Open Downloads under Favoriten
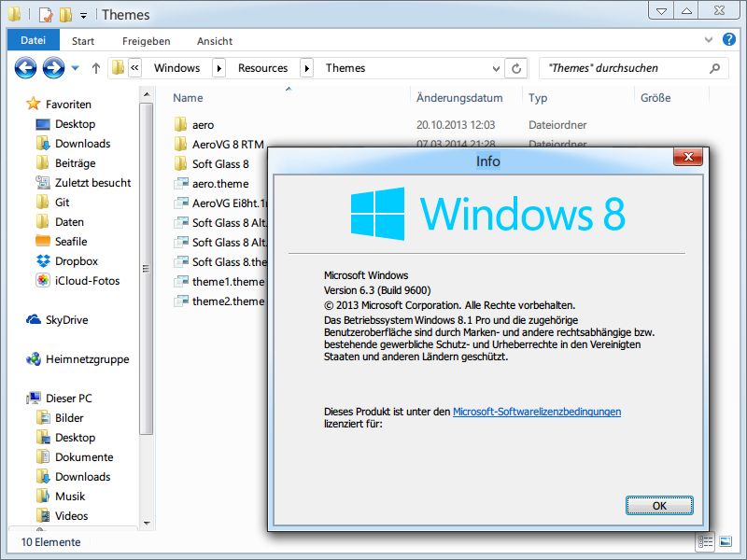The height and width of the screenshot is (560, 747). click(x=74, y=144)
